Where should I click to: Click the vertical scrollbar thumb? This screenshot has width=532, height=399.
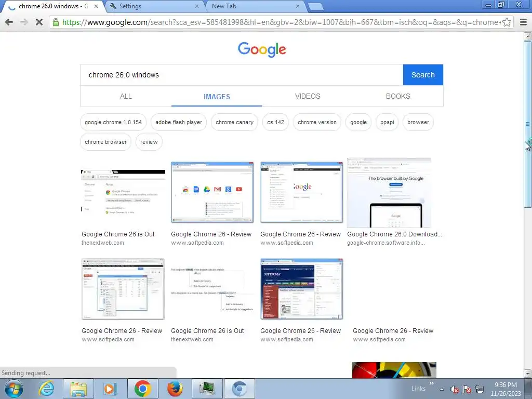point(528,124)
